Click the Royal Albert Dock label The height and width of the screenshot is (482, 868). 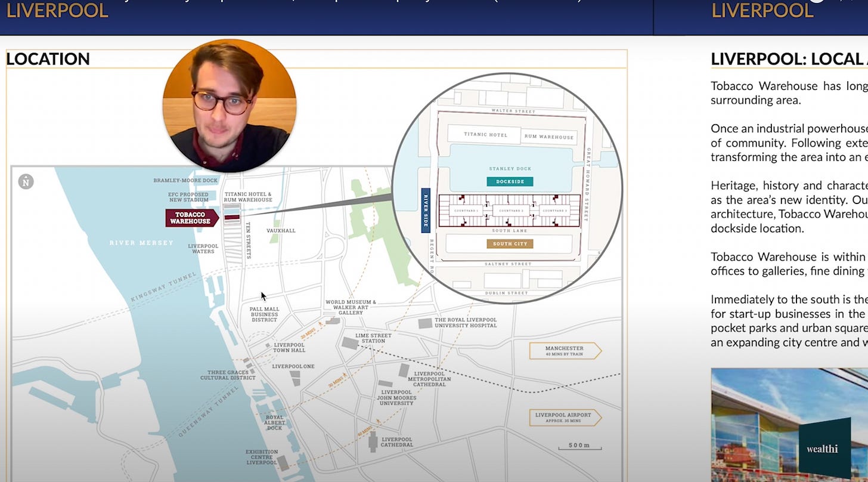pyautogui.click(x=274, y=422)
